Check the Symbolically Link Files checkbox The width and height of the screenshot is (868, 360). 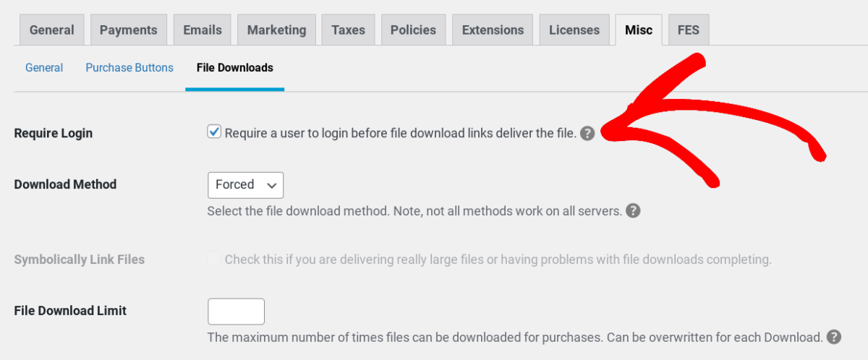(x=214, y=259)
